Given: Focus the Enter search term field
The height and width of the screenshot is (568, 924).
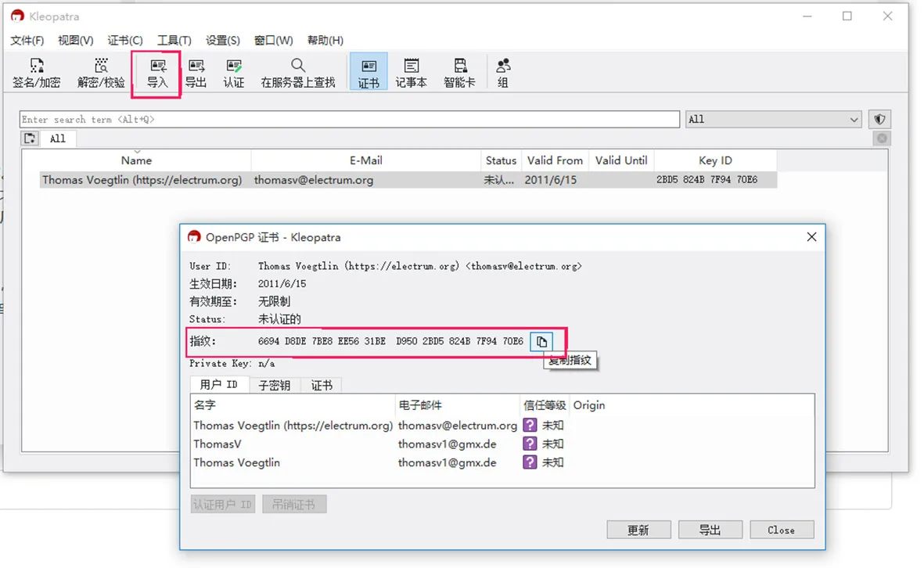Looking at the screenshot, I should coord(350,119).
